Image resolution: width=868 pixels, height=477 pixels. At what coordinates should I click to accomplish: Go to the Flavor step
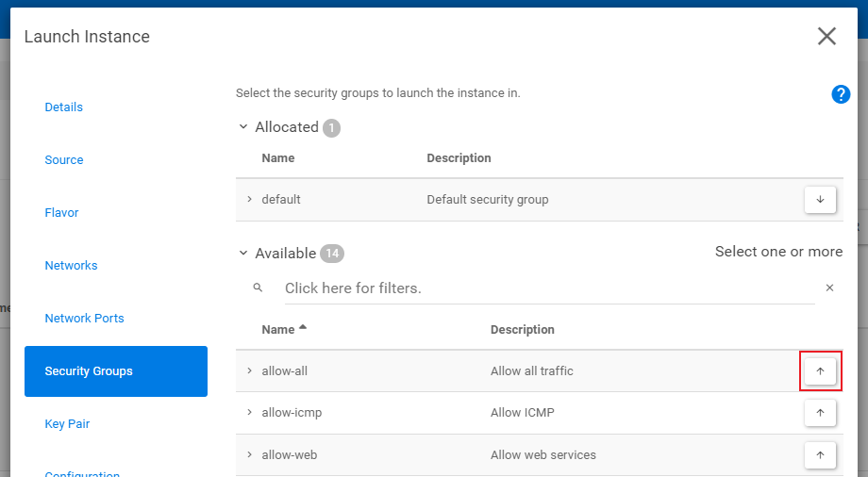tap(61, 212)
